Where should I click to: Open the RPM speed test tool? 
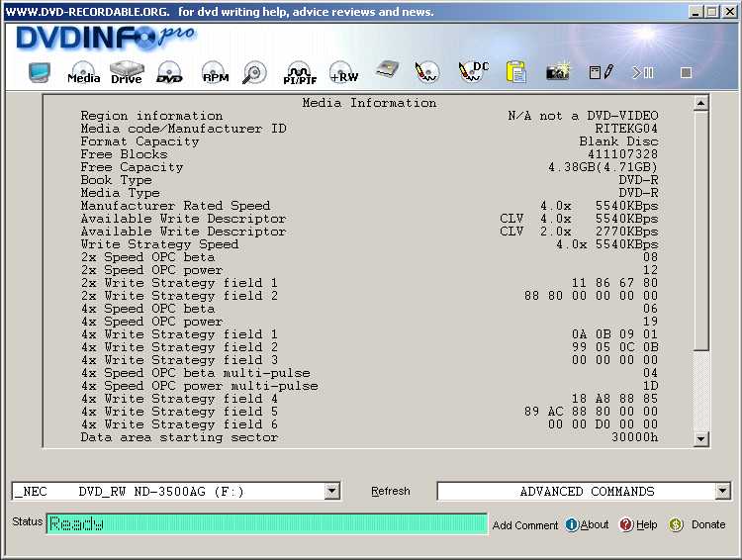pyautogui.click(x=215, y=73)
